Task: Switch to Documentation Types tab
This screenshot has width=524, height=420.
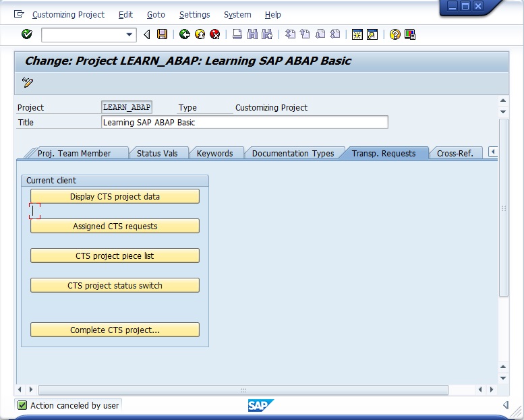Action: pyautogui.click(x=293, y=153)
